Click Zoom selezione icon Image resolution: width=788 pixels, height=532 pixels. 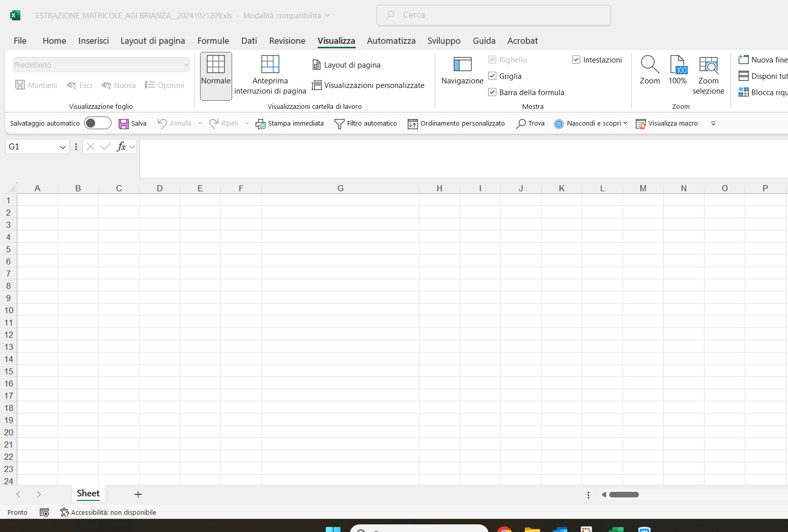(x=708, y=65)
